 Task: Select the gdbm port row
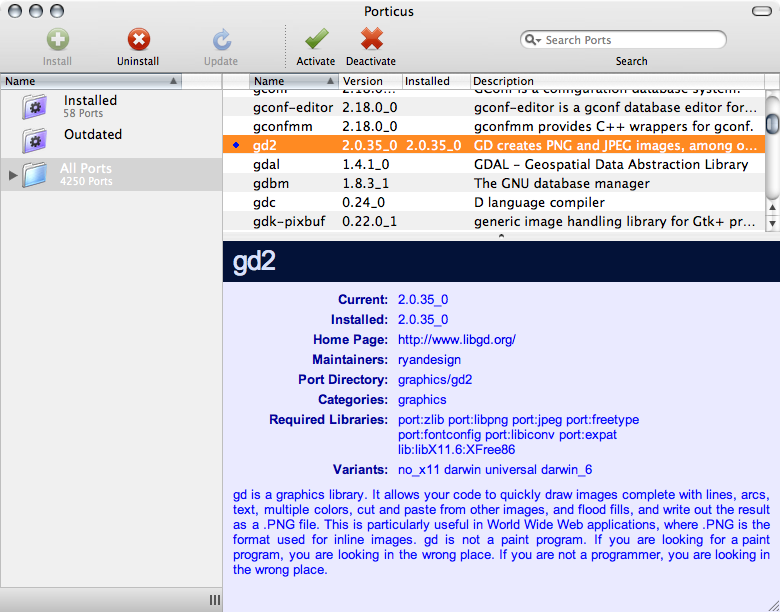pyautogui.click(x=493, y=183)
